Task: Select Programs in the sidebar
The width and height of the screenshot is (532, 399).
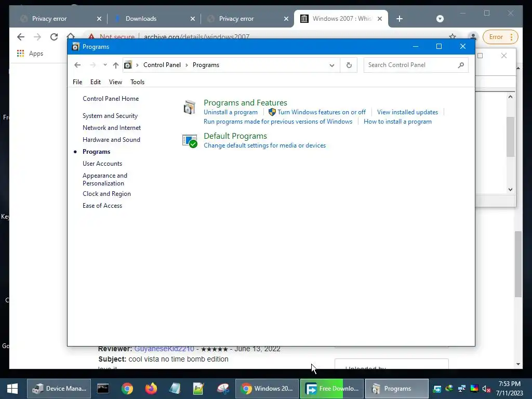Action: (x=96, y=152)
